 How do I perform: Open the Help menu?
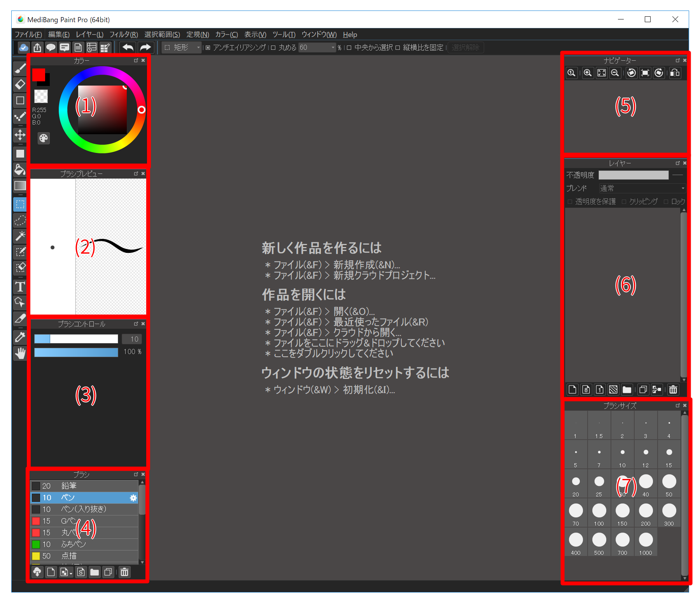tap(350, 35)
